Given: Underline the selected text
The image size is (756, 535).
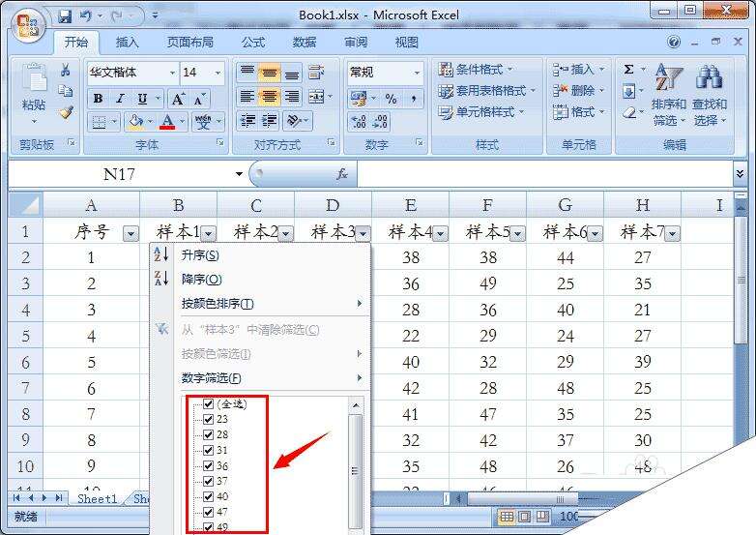Looking at the screenshot, I should tap(142, 99).
